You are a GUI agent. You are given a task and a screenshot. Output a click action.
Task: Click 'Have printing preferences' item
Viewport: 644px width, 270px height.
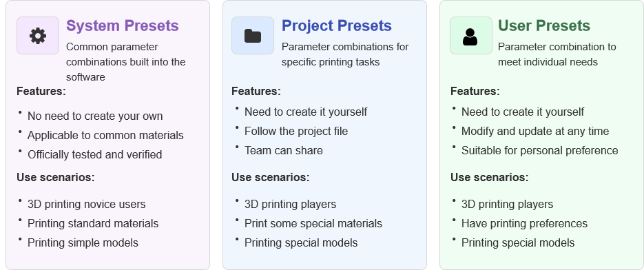524,224
